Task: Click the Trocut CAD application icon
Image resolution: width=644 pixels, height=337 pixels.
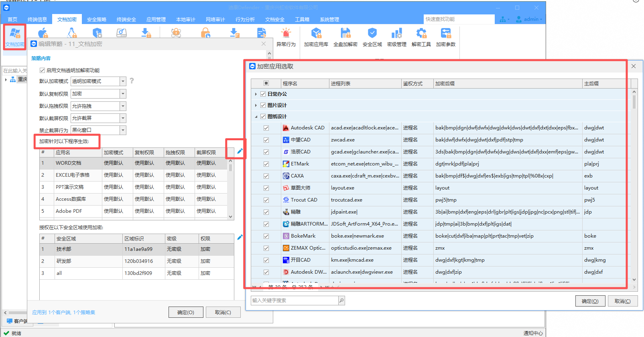Action: pos(286,200)
